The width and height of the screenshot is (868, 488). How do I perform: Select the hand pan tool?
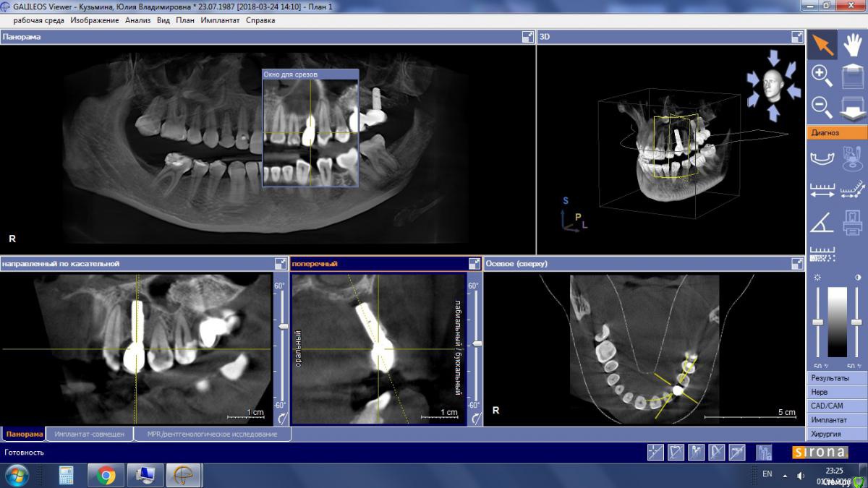[x=853, y=45]
